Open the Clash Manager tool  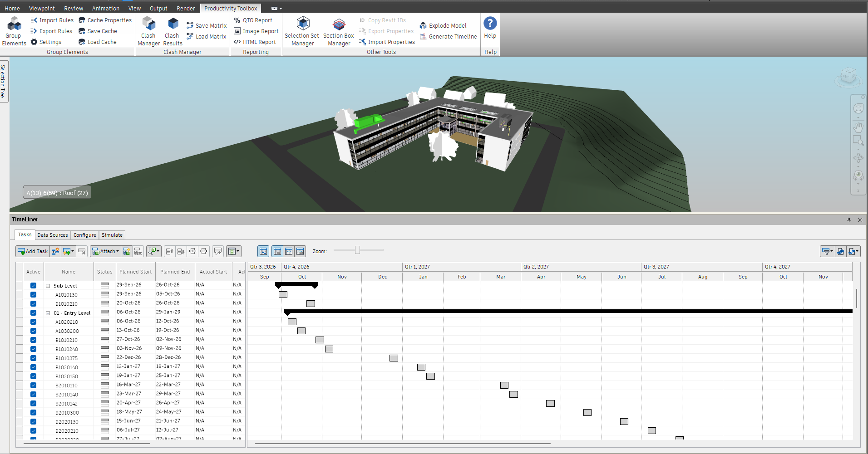pos(148,31)
